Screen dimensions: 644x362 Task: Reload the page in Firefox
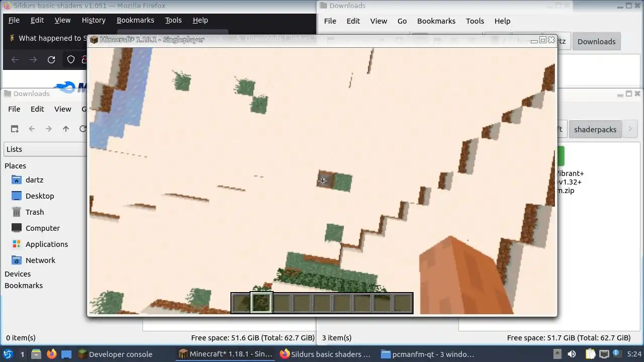51,60
